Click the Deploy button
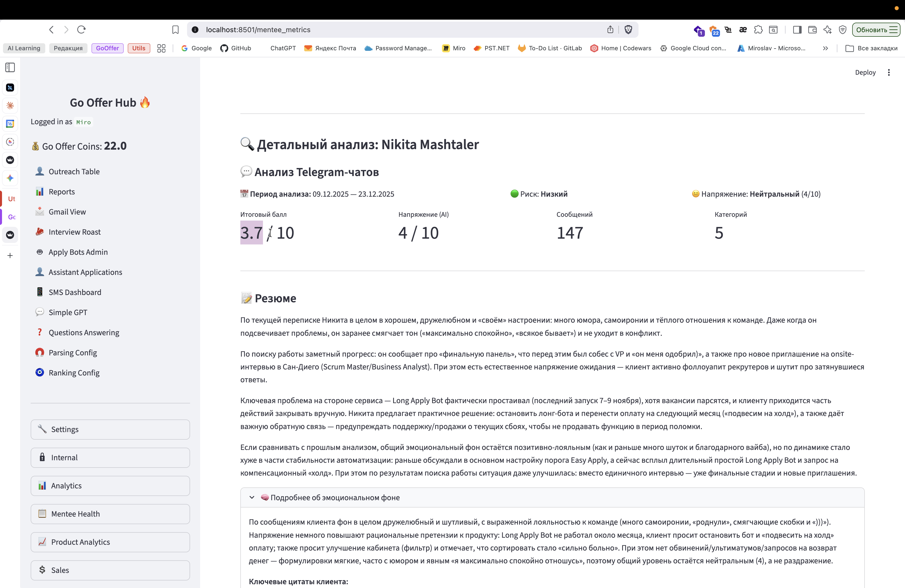The width and height of the screenshot is (905, 588). (x=865, y=72)
